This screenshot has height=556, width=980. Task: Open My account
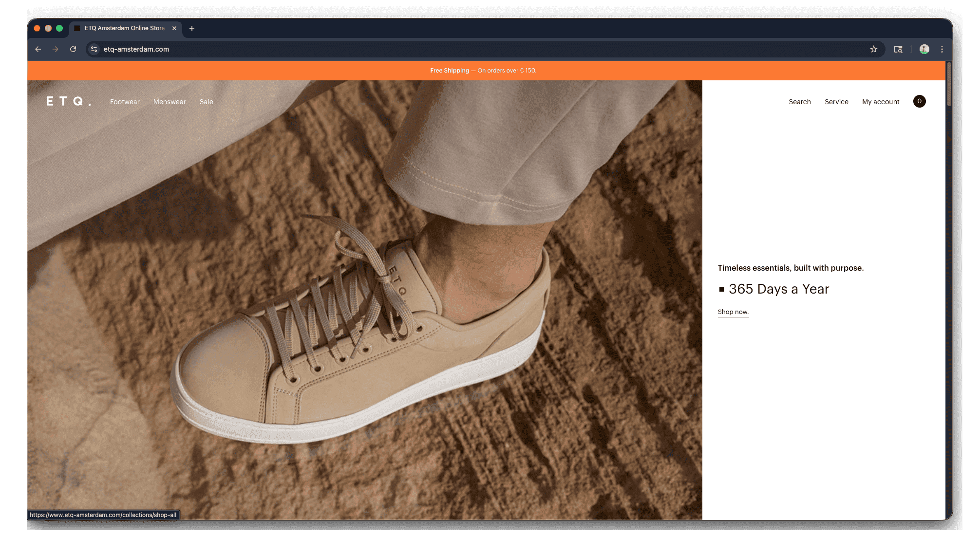point(881,102)
